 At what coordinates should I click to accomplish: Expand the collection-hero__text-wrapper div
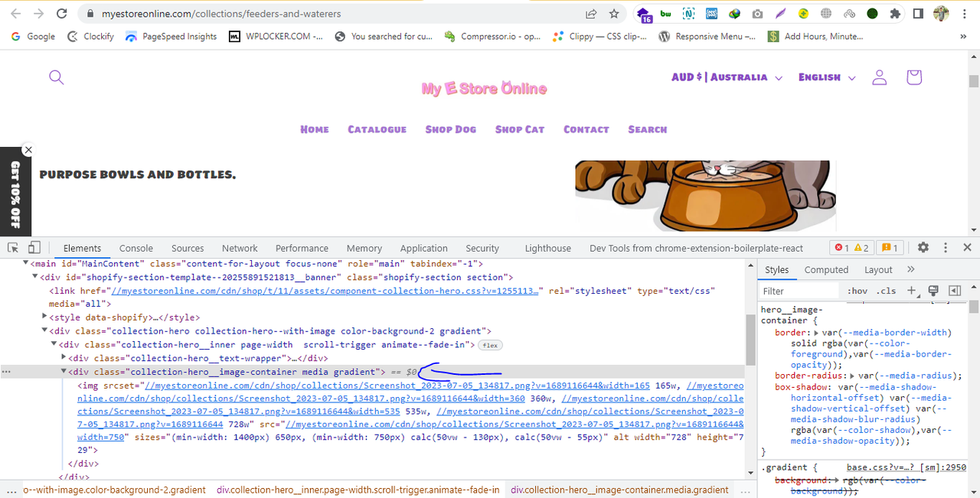64,358
